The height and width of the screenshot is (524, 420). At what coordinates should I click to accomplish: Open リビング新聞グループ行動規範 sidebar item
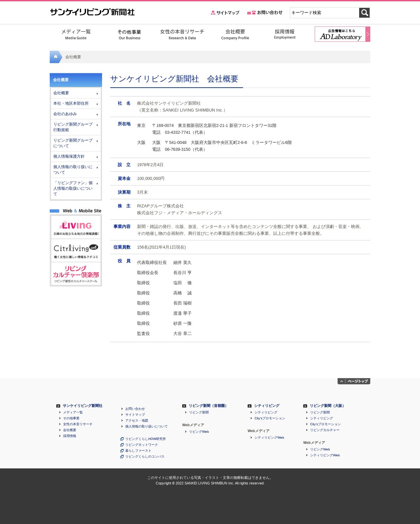point(76,127)
